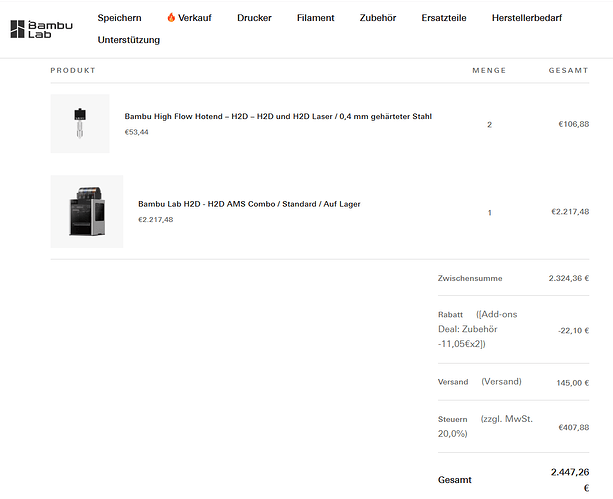The height and width of the screenshot is (499, 613).
Task: Click the Bambu Lab logo
Action: (41, 29)
